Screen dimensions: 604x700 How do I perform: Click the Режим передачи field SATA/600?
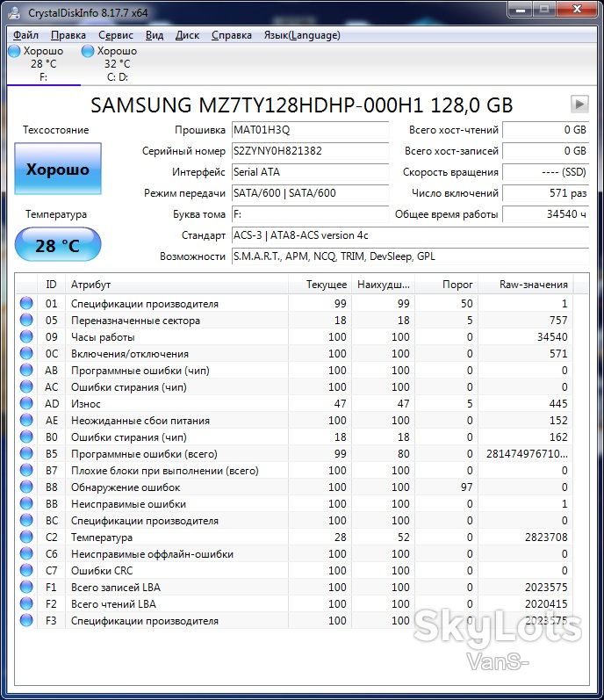(310, 193)
